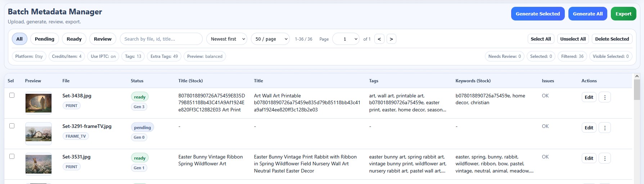
Task: Go to previous page arrow
Action: pyautogui.click(x=379, y=39)
